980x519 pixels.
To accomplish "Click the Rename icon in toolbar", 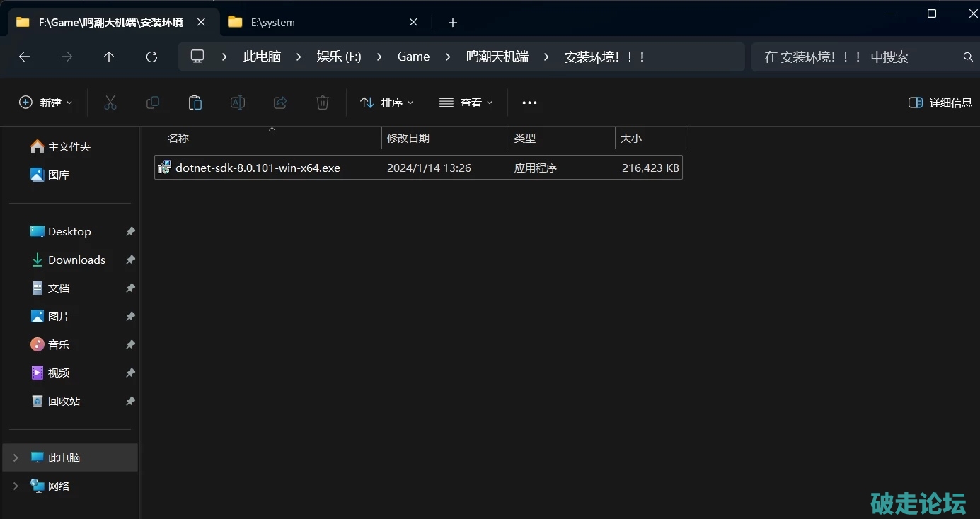I will tap(238, 103).
